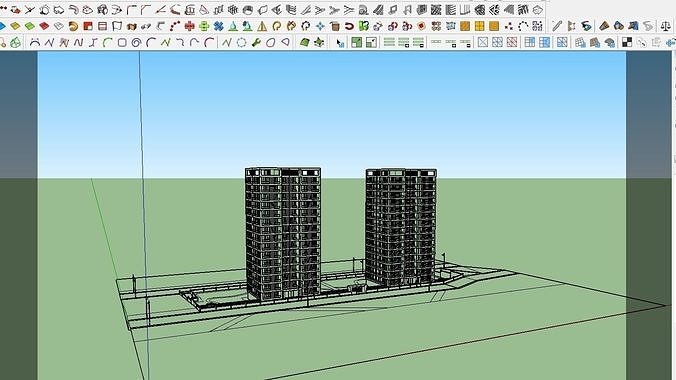
Task: Click the brown wedge solid icon
Action: (x=604, y=26)
